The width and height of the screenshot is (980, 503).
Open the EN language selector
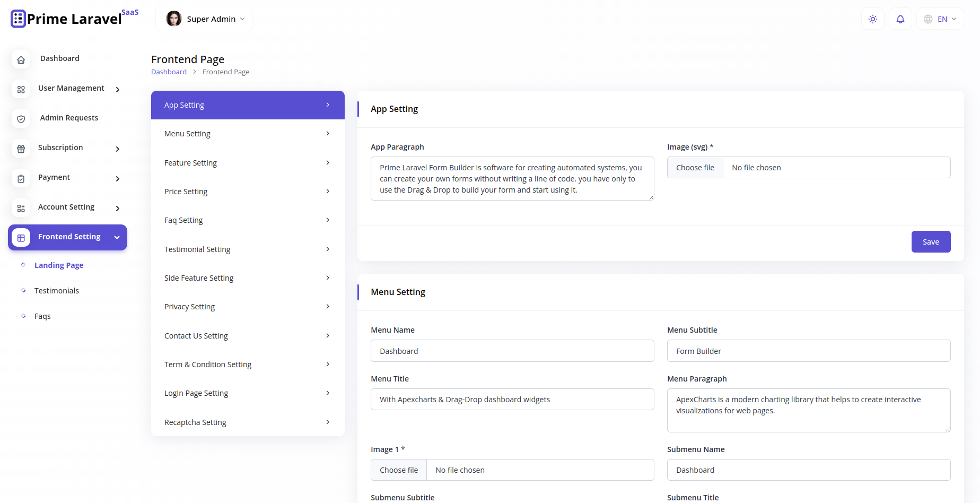(x=940, y=19)
